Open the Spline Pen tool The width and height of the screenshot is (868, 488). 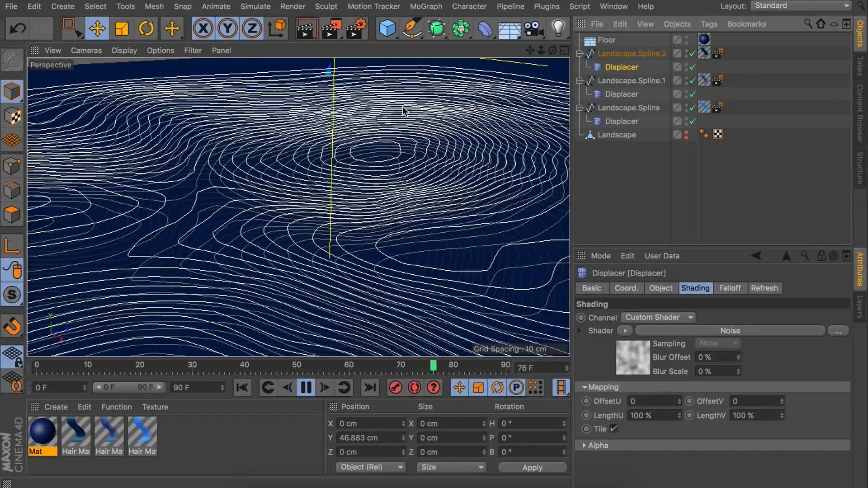412,29
